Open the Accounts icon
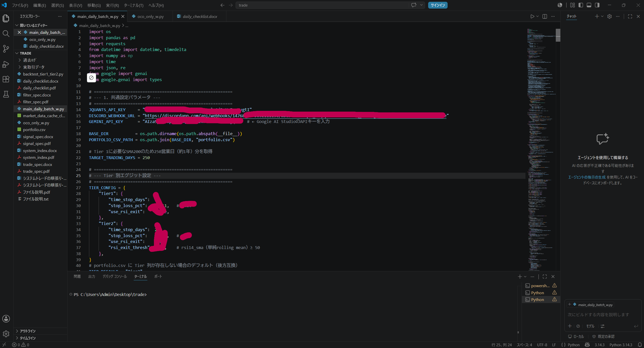 coord(6,319)
